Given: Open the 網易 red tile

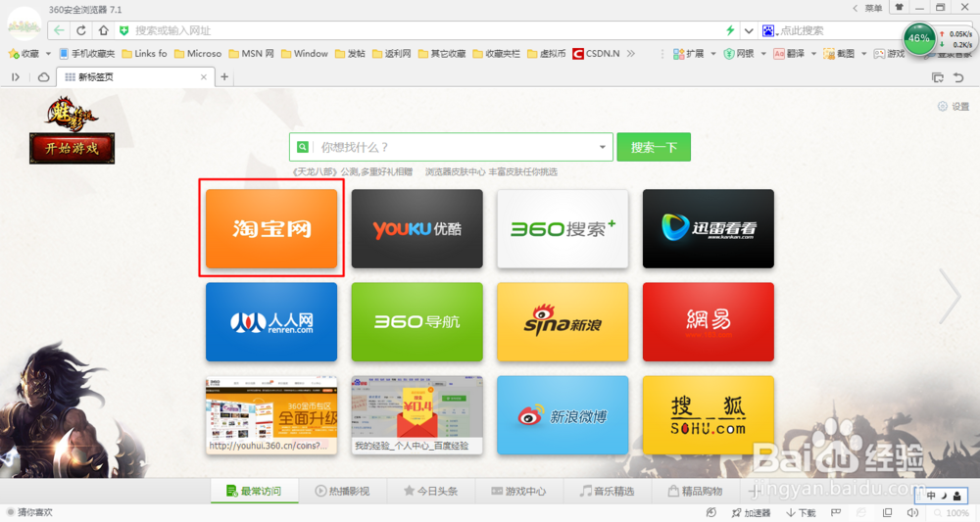Looking at the screenshot, I should pyautogui.click(x=709, y=322).
